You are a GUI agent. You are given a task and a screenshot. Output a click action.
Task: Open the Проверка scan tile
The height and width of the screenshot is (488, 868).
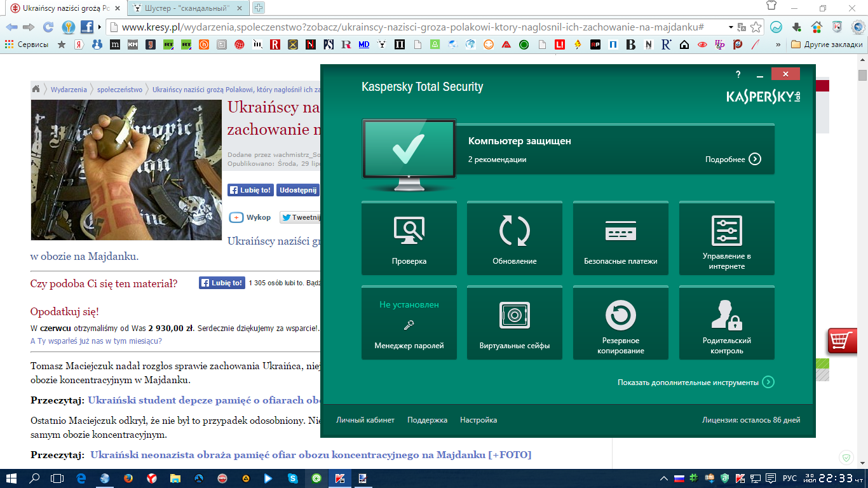[x=409, y=238]
